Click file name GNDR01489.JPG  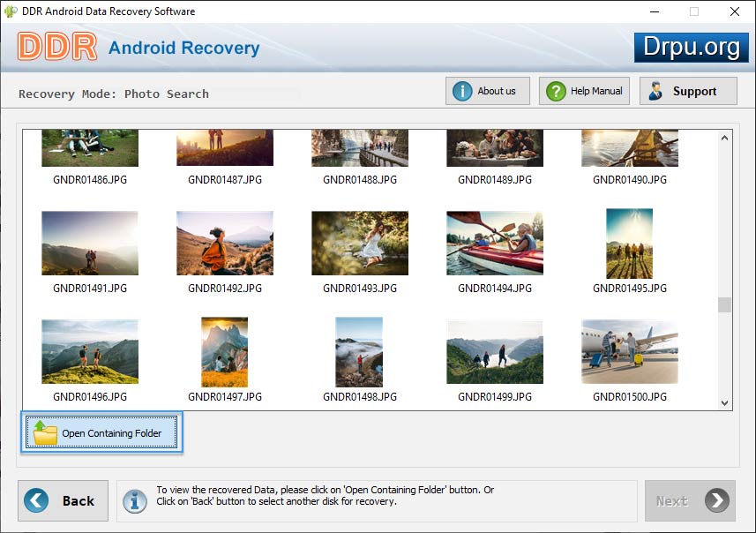click(495, 180)
